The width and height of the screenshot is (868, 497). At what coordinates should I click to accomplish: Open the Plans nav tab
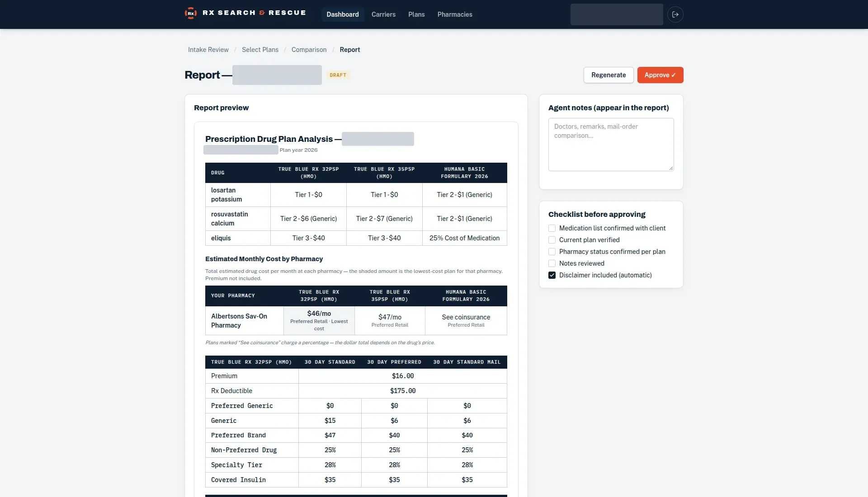(416, 14)
